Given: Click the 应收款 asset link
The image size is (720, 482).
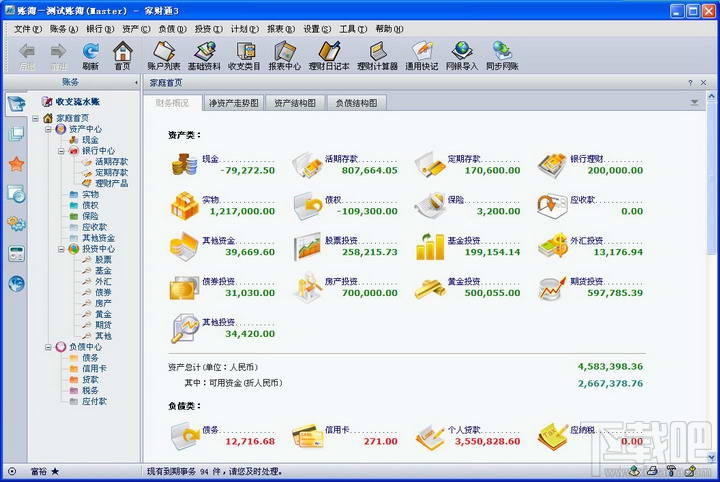Looking at the screenshot, I should (582, 200).
